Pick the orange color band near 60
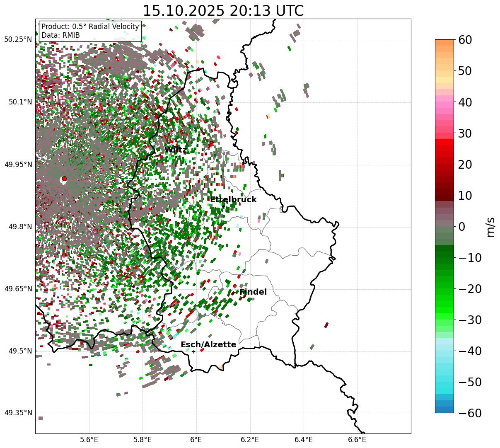Screen dimensions: 500x448 [444, 43]
